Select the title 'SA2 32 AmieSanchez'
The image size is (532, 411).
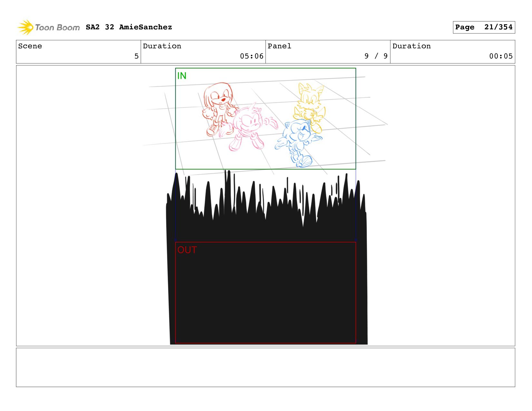(129, 27)
